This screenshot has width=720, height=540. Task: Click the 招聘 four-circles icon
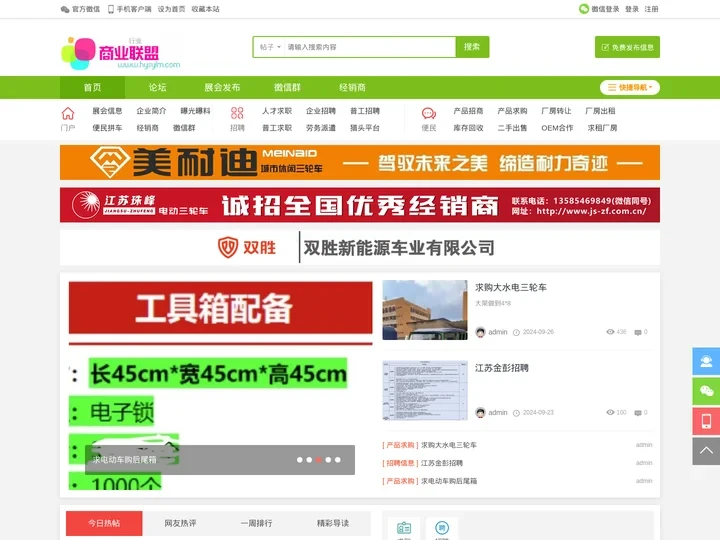pyautogui.click(x=237, y=113)
